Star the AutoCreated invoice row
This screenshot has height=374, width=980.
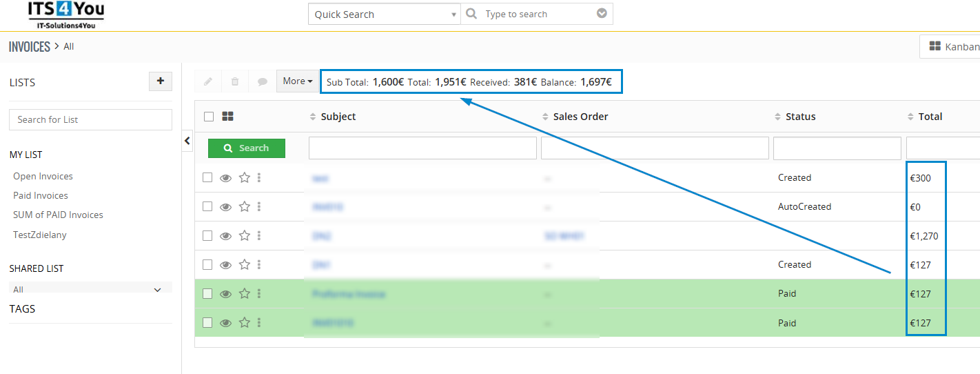(244, 207)
